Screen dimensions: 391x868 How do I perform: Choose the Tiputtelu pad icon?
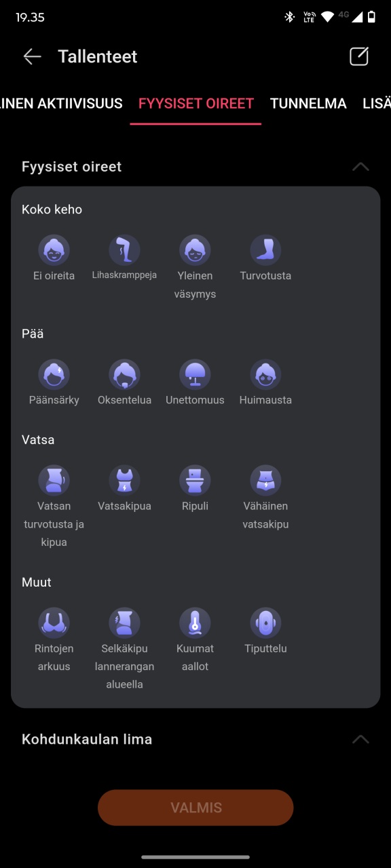(x=265, y=623)
